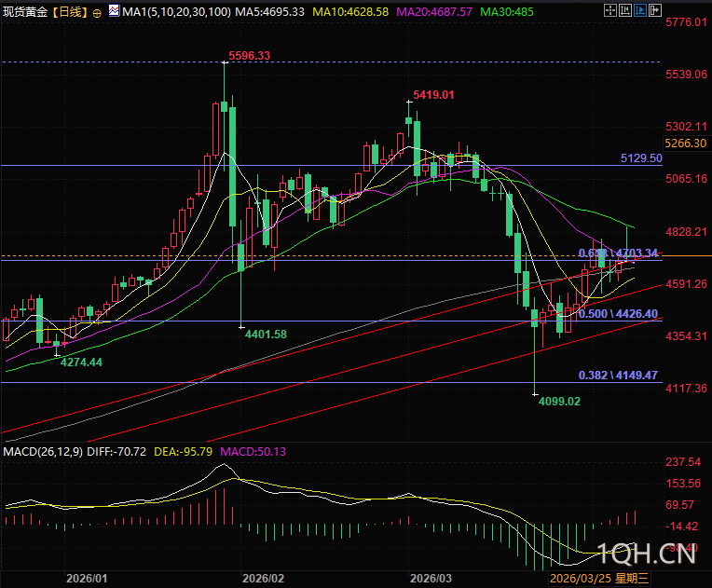Click the 2026/03 time axis label
The width and height of the screenshot is (712, 588).
pos(431,578)
